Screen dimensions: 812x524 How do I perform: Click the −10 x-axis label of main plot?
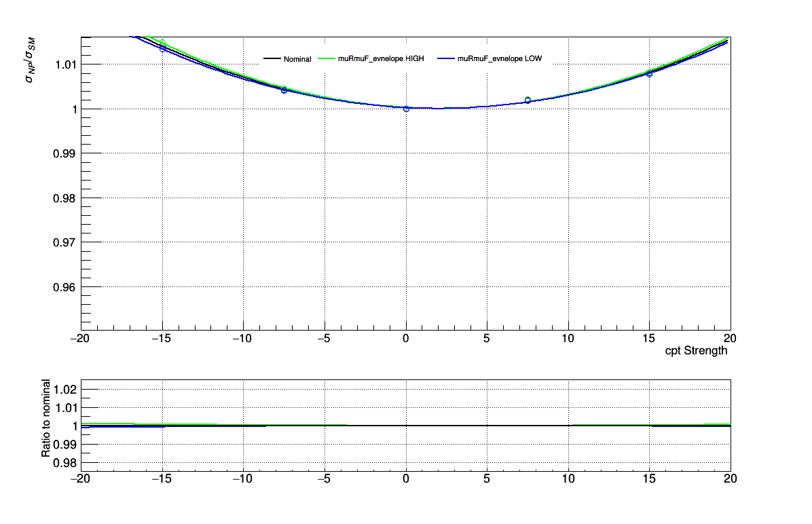click(x=242, y=339)
